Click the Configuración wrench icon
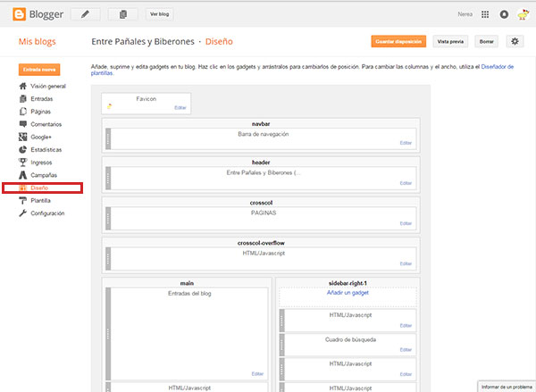 [x=23, y=213]
